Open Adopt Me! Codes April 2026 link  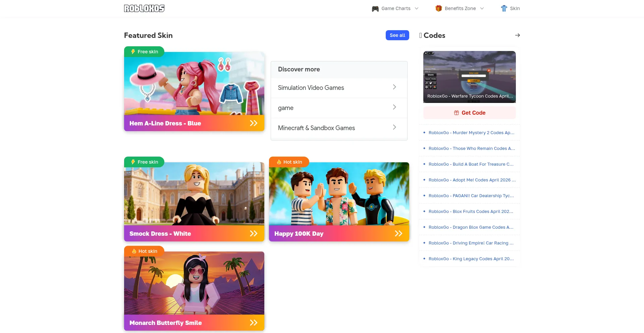click(472, 180)
